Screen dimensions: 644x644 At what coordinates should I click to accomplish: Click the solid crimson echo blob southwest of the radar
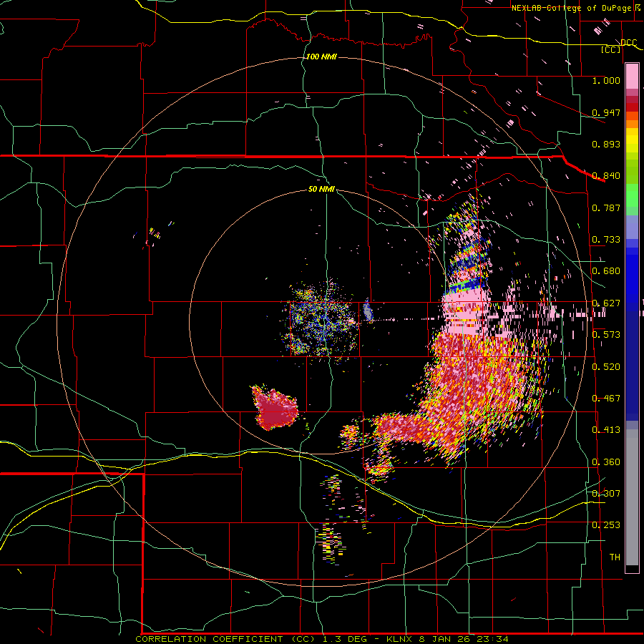(275, 408)
